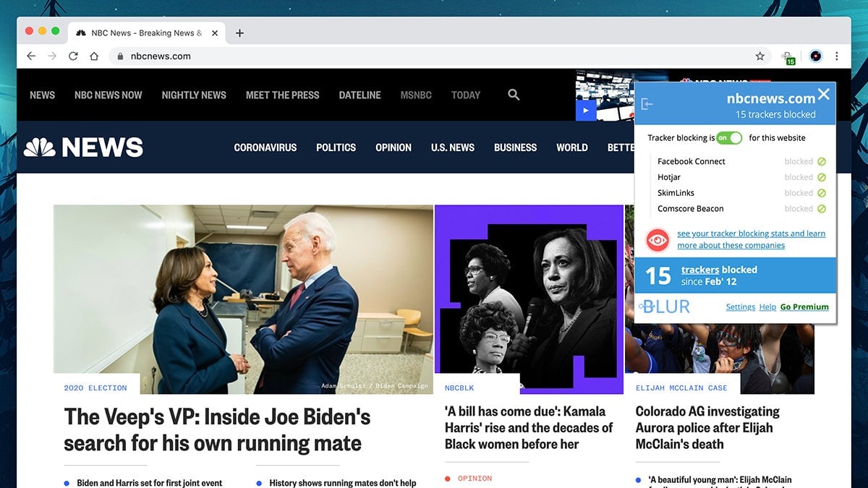Open Chrome three-dot menu
The image size is (868, 488).
[837, 56]
